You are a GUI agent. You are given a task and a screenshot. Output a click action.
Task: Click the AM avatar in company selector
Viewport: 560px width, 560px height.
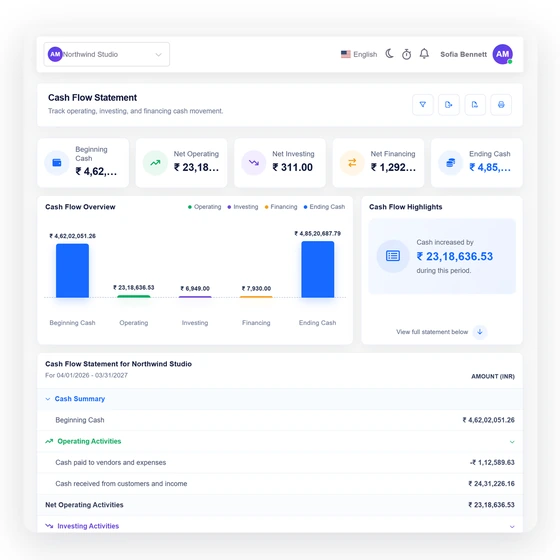pyautogui.click(x=55, y=54)
